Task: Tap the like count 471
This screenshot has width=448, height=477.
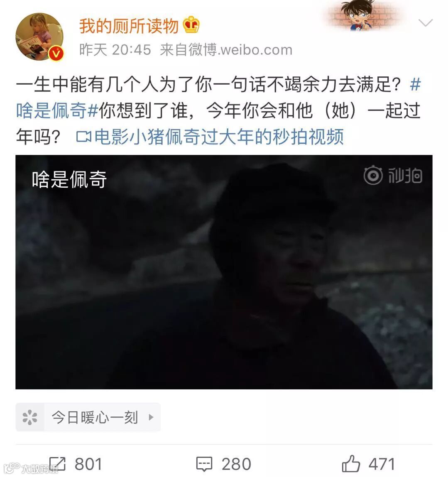Action: [x=382, y=464]
